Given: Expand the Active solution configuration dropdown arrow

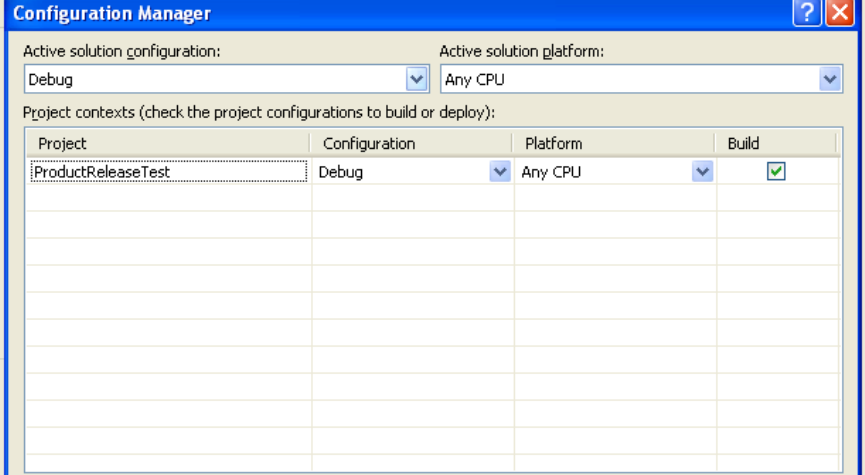Looking at the screenshot, I should (x=417, y=79).
